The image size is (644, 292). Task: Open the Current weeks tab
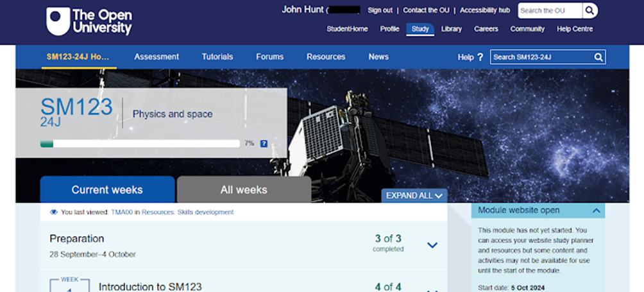(x=107, y=189)
